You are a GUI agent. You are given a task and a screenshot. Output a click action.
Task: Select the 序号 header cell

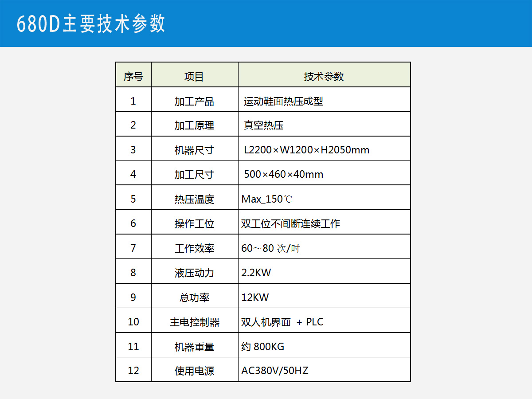tap(133, 77)
